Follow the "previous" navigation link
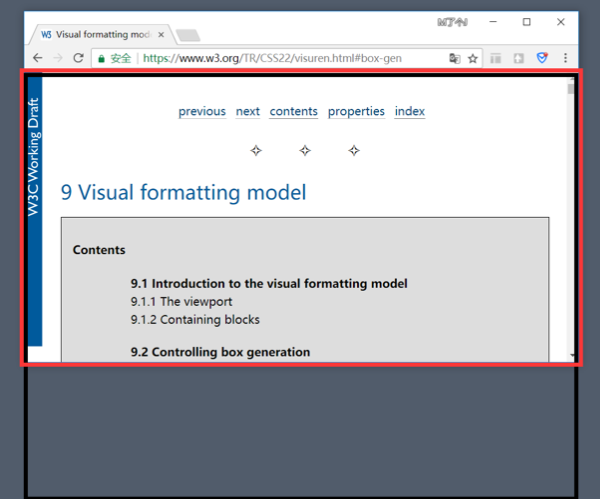The height and width of the screenshot is (499, 600). [x=202, y=111]
